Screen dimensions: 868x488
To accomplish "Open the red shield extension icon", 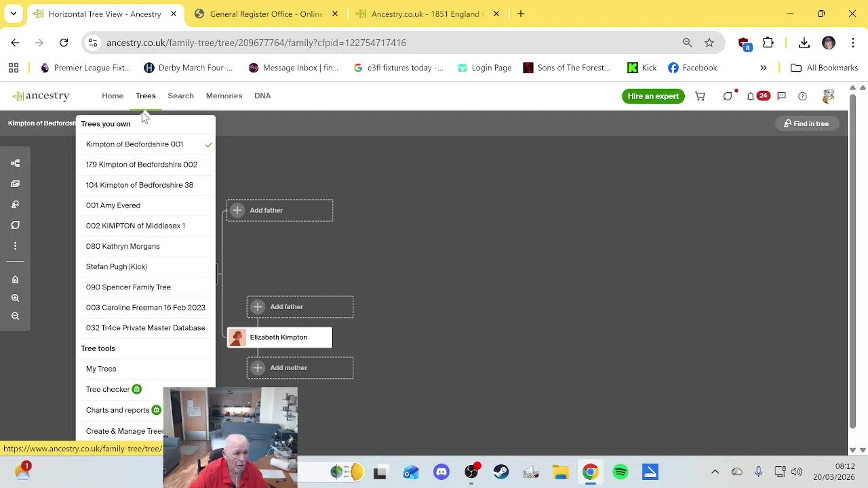I will 745,43.
